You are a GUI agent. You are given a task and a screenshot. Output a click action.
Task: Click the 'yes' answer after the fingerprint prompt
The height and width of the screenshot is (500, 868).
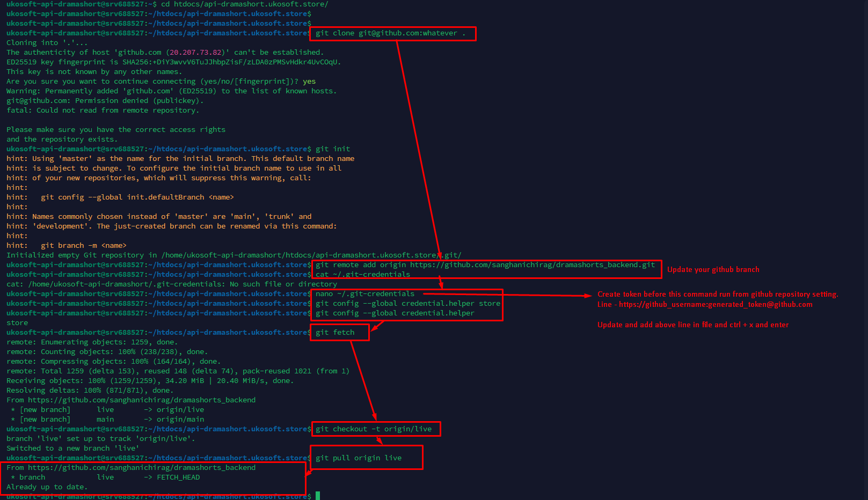pos(309,82)
